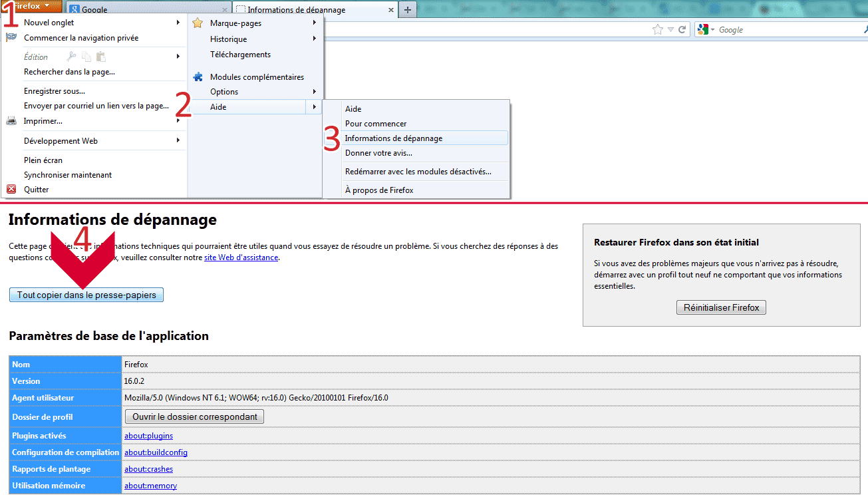Expand the Historique submenu arrow
The width and height of the screenshot is (868, 497).
click(x=315, y=39)
